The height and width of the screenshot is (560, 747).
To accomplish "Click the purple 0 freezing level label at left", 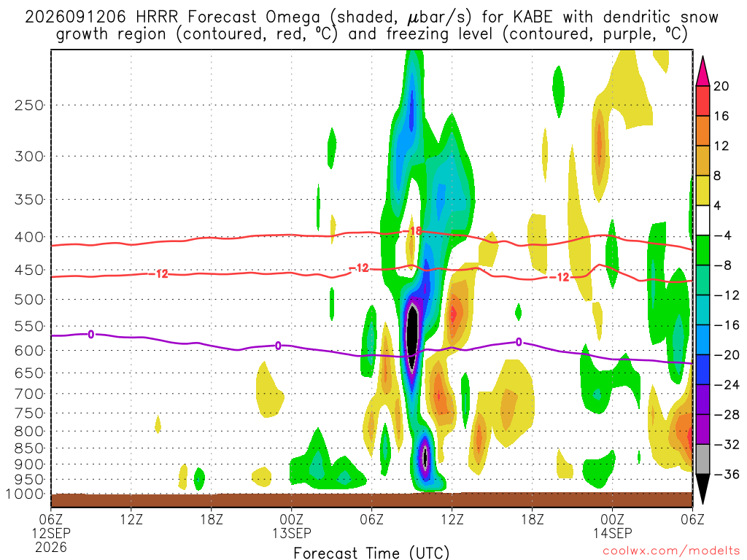I will tap(91, 334).
